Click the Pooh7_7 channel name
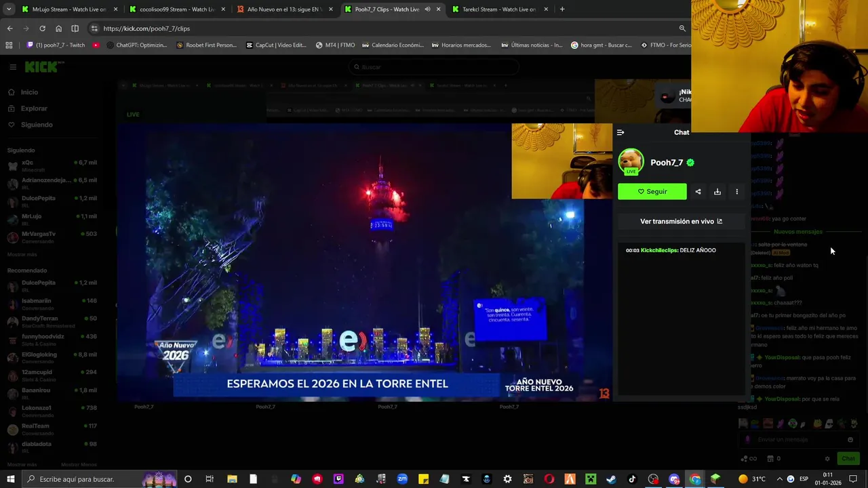Image resolution: width=868 pixels, height=488 pixels. coord(667,163)
